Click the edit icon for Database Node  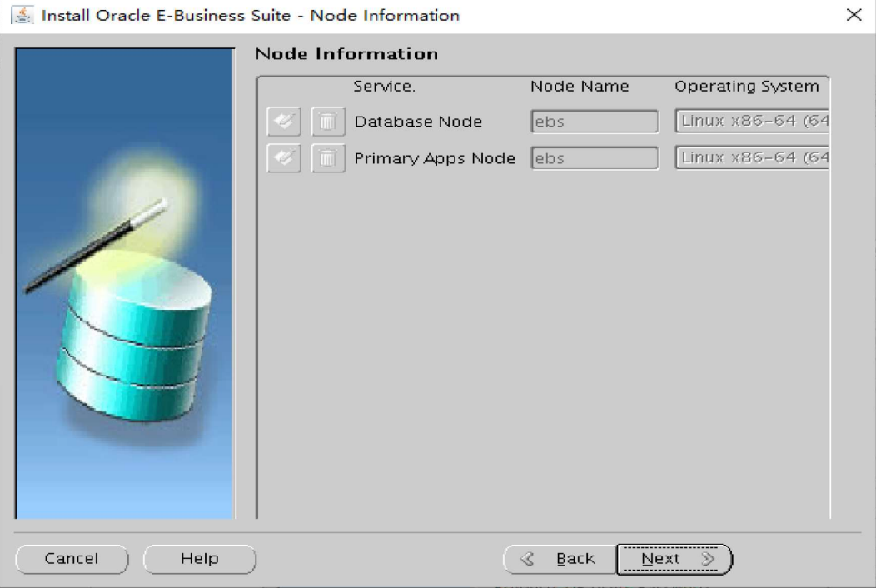coord(284,122)
